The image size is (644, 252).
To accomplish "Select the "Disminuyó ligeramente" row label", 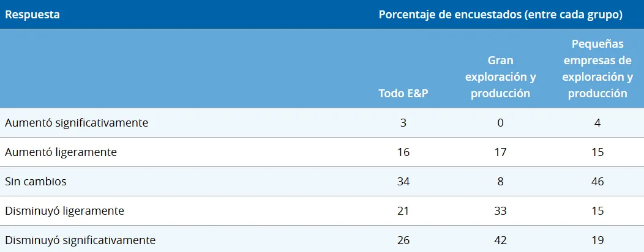I will click(64, 211).
